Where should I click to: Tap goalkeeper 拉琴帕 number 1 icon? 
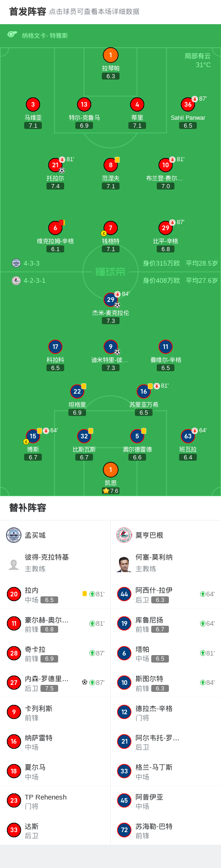(x=110, y=55)
